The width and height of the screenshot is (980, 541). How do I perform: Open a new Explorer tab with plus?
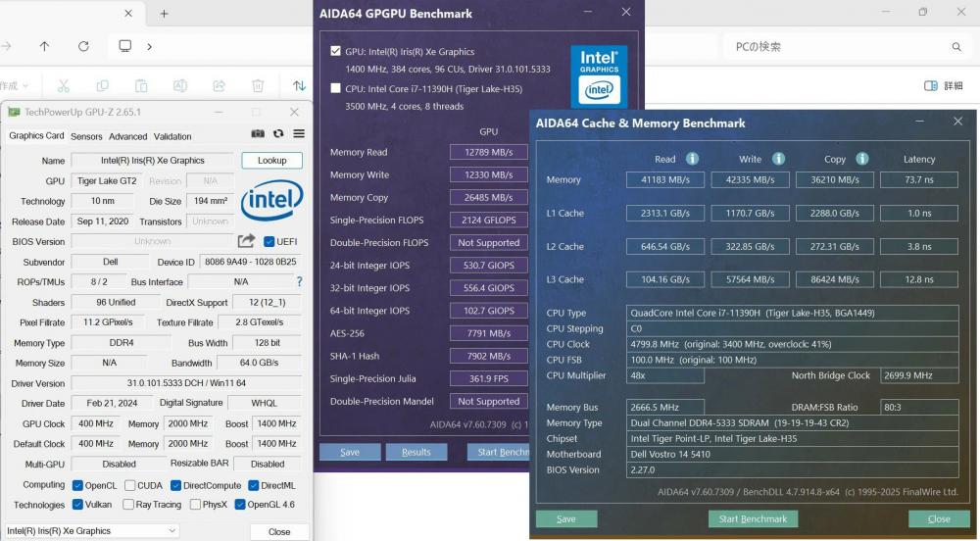point(164,13)
